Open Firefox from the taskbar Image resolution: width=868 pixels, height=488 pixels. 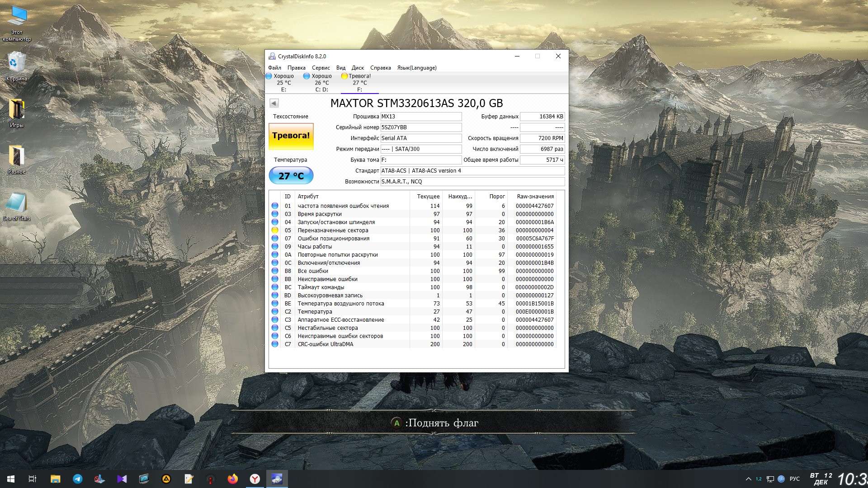(233, 479)
